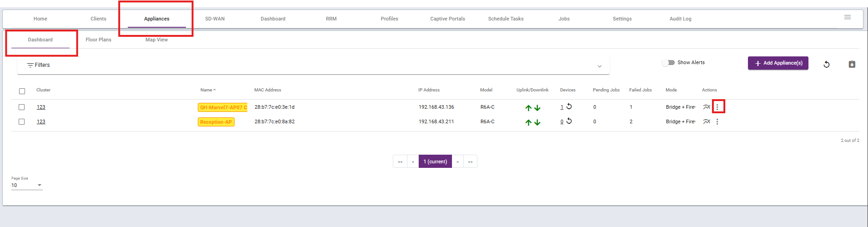
Task: Click uplink/downlink arrows for Reception-AP
Action: [533, 122]
